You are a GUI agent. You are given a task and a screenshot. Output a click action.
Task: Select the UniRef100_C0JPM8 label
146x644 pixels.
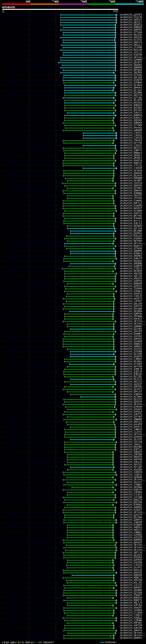[131, 47]
